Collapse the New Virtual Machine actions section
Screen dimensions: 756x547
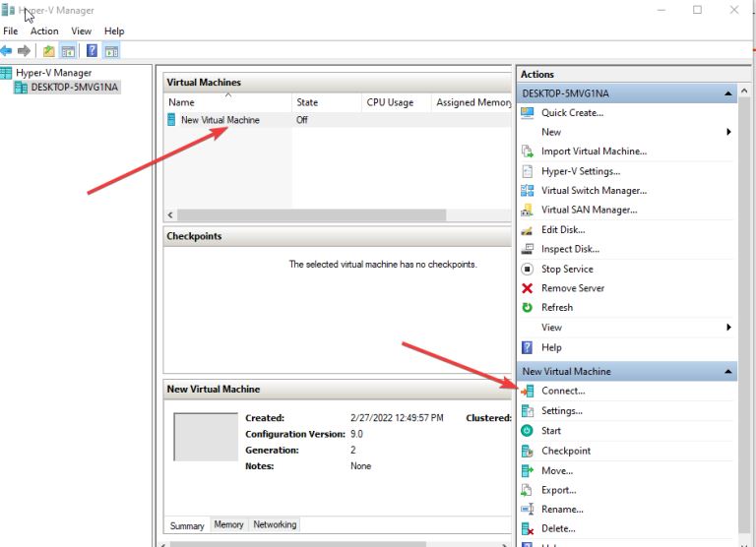point(728,372)
